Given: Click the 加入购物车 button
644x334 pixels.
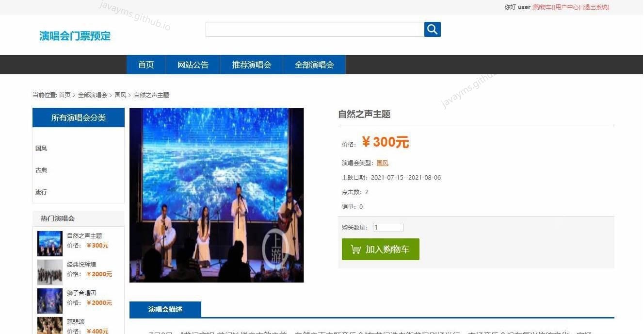Looking at the screenshot, I should [x=381, y=249].
